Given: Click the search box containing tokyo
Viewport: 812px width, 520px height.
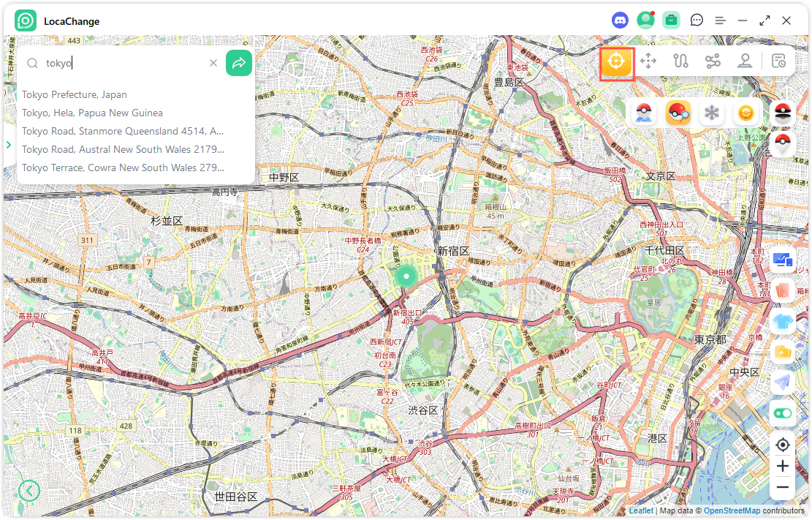Looking at the screenshot, I should pos(122,63).
